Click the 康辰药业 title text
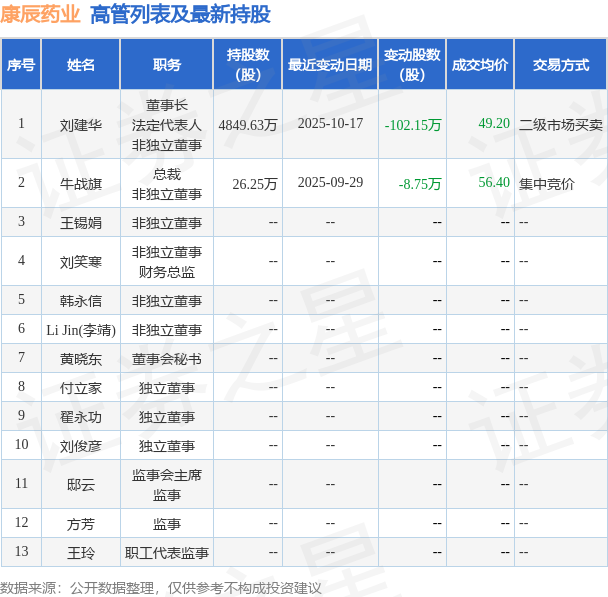The width and height of the screenshot is (608, 597). coord(40,15)
